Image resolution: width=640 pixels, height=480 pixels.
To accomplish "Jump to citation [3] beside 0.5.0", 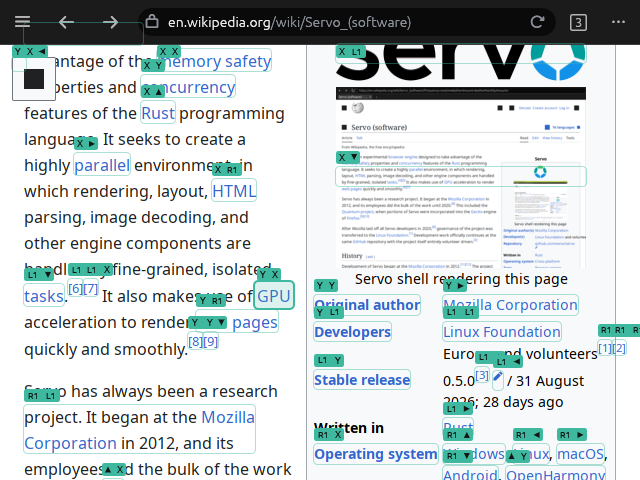I will [482, 375].
